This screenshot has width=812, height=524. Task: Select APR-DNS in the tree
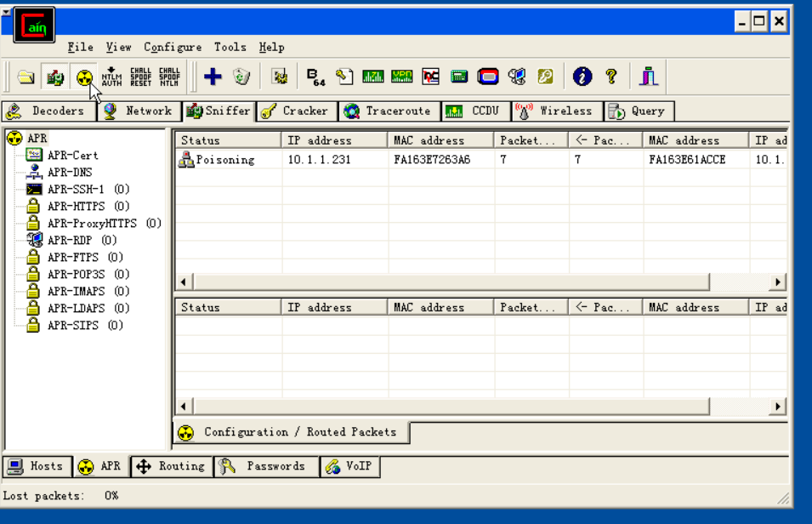click(x=70, y=173)
